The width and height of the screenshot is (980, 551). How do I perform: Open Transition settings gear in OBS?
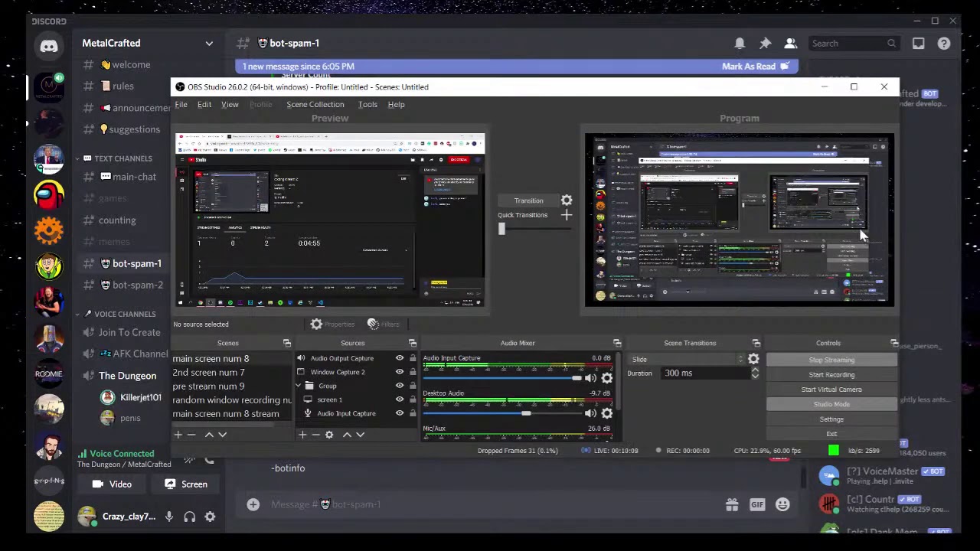tap(567, 201)
